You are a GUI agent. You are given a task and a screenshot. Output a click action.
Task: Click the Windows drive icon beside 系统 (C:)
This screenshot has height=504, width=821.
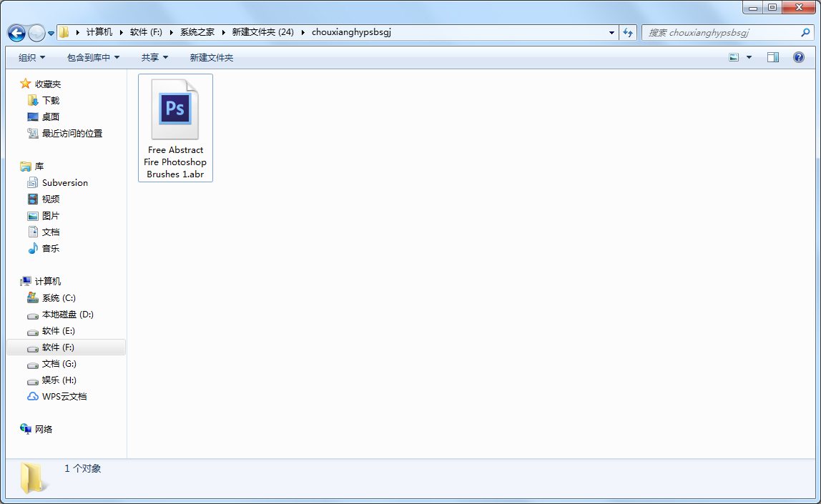pos(32,297)
